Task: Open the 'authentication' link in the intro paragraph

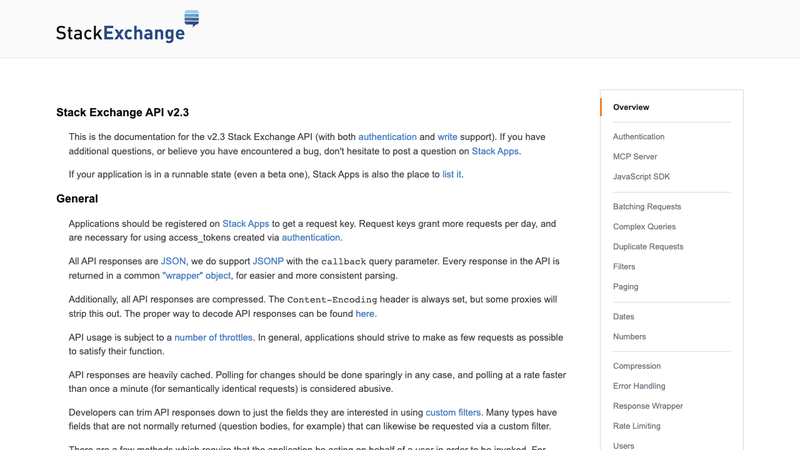Action: pos(387,137)
